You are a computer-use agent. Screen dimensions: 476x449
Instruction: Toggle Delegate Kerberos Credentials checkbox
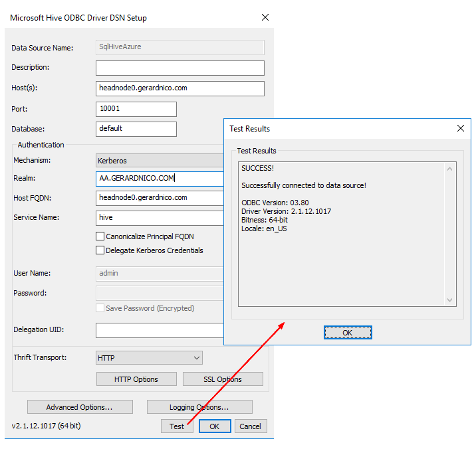pos(100,250)
